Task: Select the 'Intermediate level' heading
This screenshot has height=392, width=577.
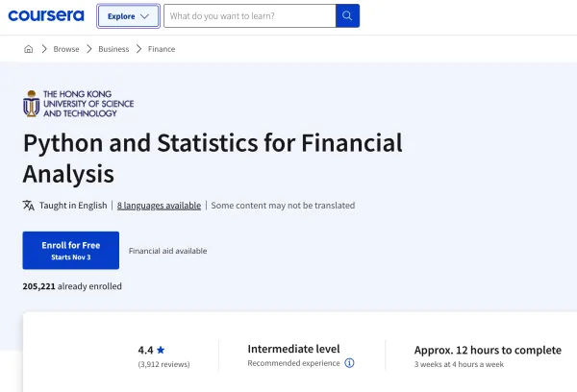Action: 293,349
